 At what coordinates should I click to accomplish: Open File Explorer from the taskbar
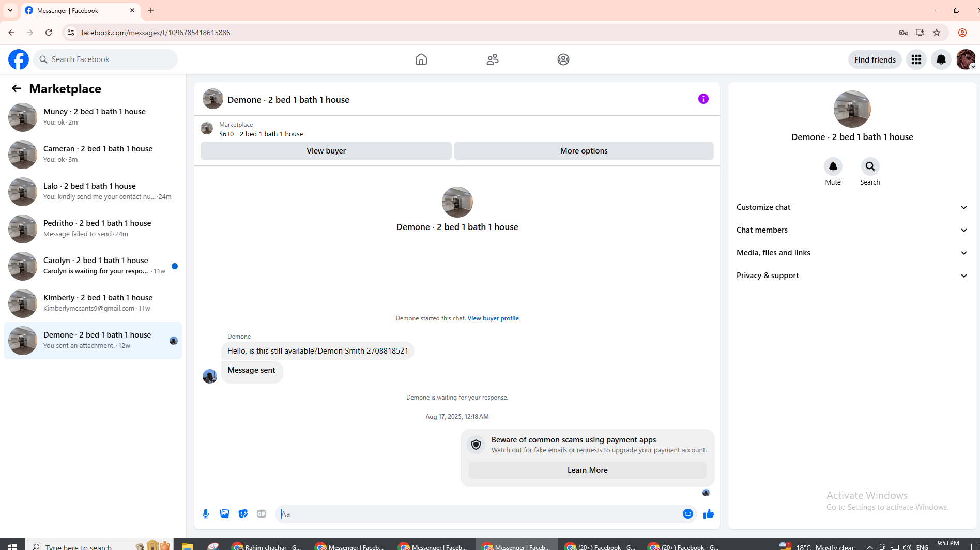tap(187, 546)
